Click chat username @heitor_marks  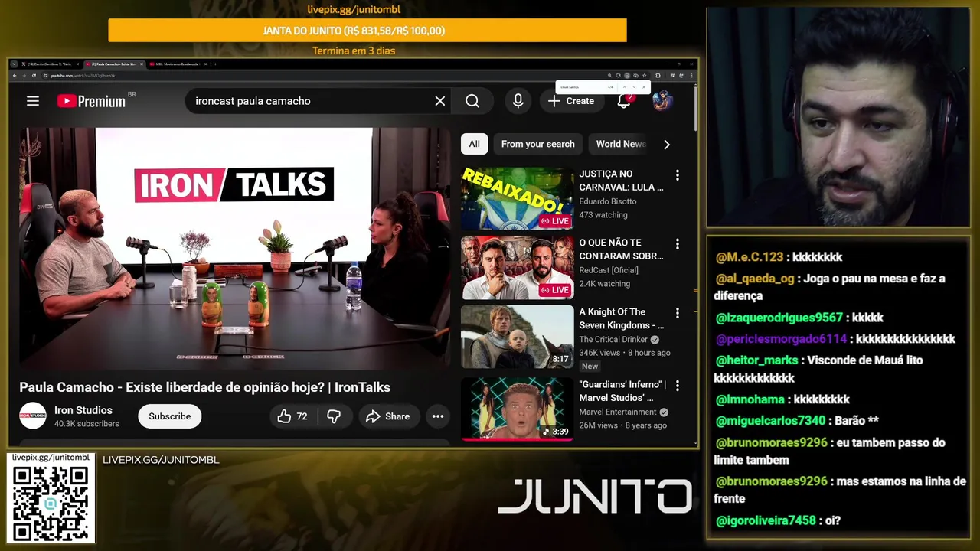click(x=756, y=360)
